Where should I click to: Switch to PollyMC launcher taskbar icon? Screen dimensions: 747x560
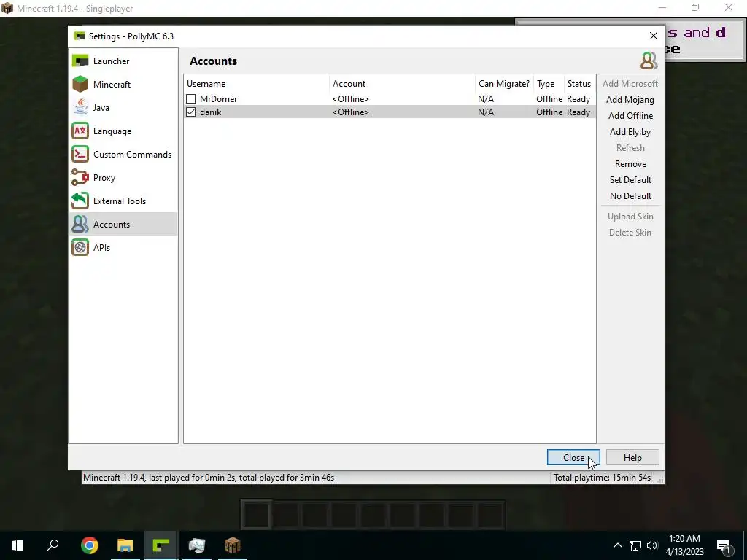tap(161, 545)
